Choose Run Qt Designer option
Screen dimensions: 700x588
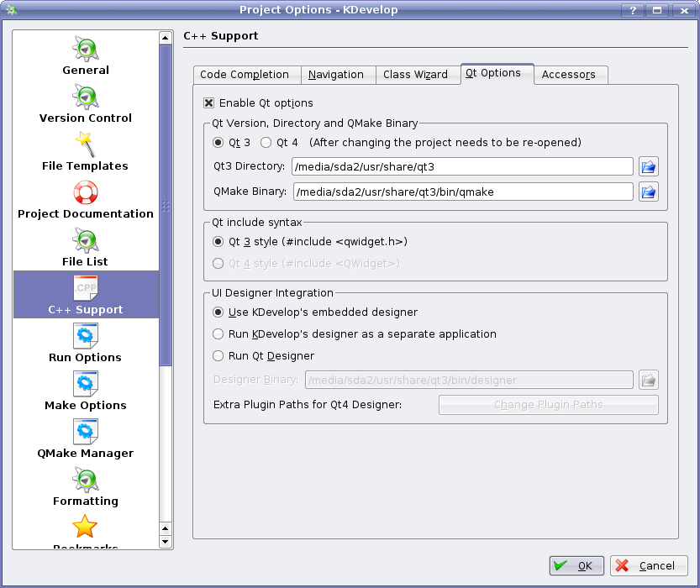[218, 356]
